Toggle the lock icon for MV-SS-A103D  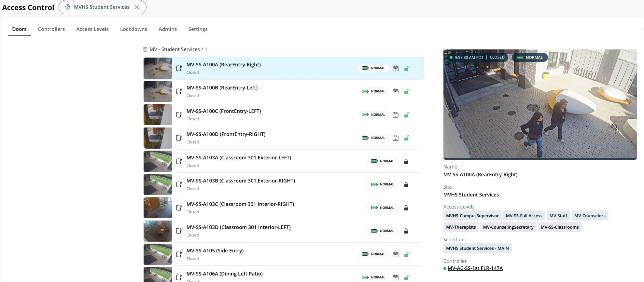(406, 231)
